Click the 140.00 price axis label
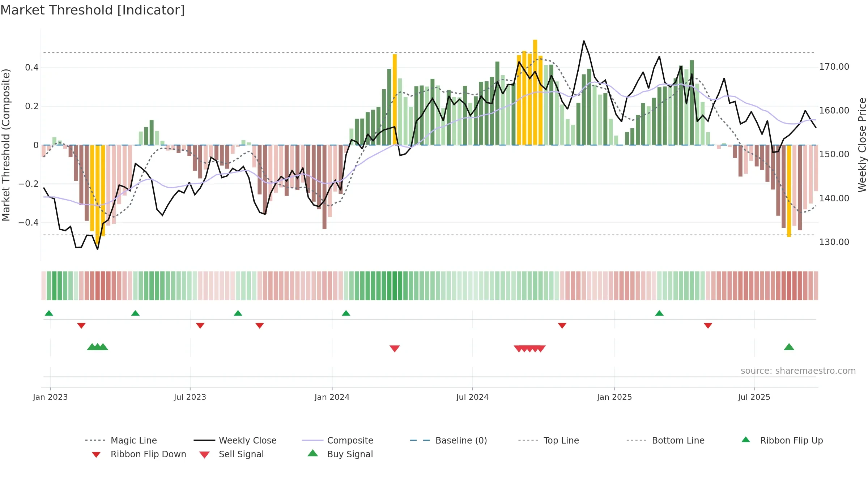The image size is (868, 488). pyautogui.click(x=834, y=198)
